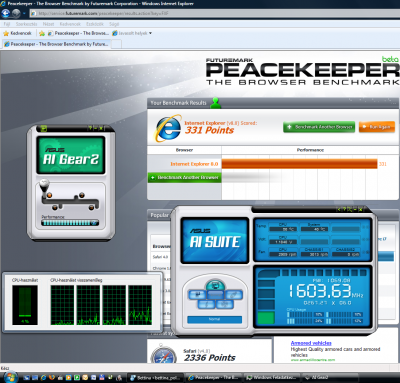This screenshot has height=383, width=400.
Task: Click the AI Suite upper-middle blue button
Action: (x=215, y=294)
